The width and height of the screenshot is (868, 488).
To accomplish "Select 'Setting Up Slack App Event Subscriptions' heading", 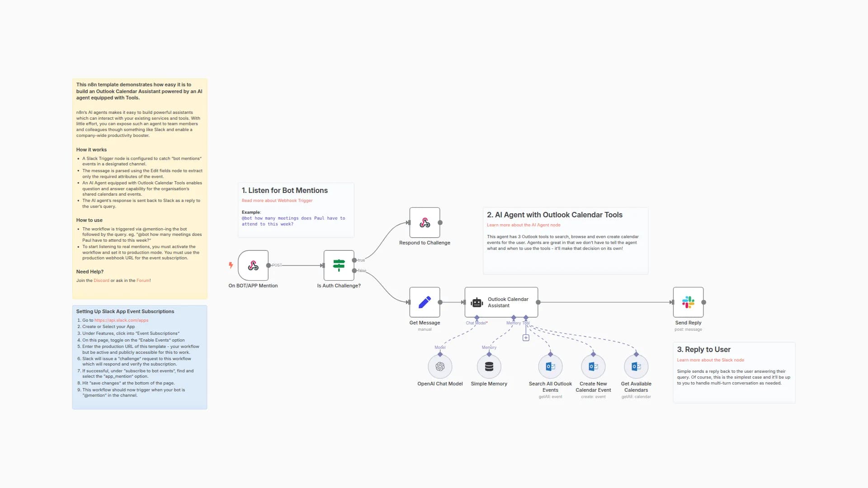I will 125,311.
